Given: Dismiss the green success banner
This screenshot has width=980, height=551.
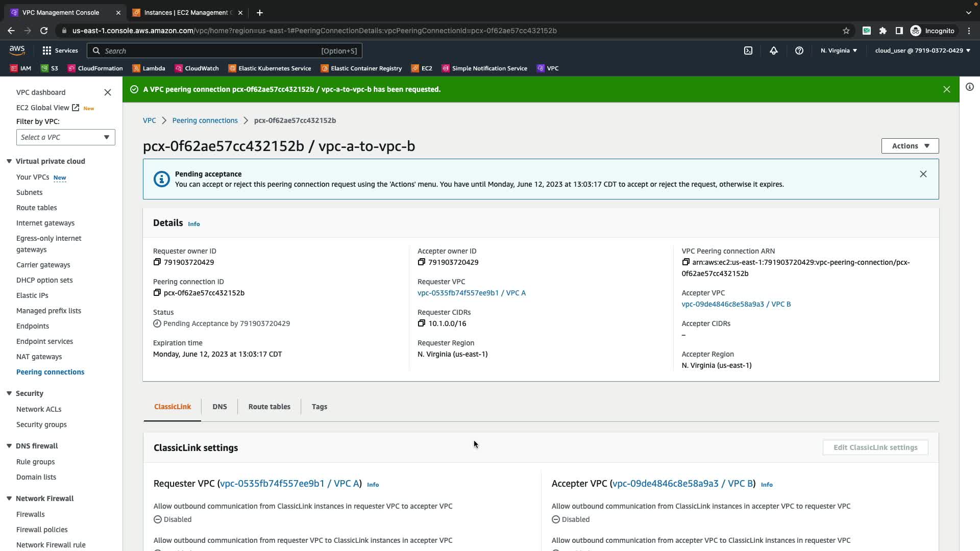Looking at the screenshot, I should coord(947,89).
